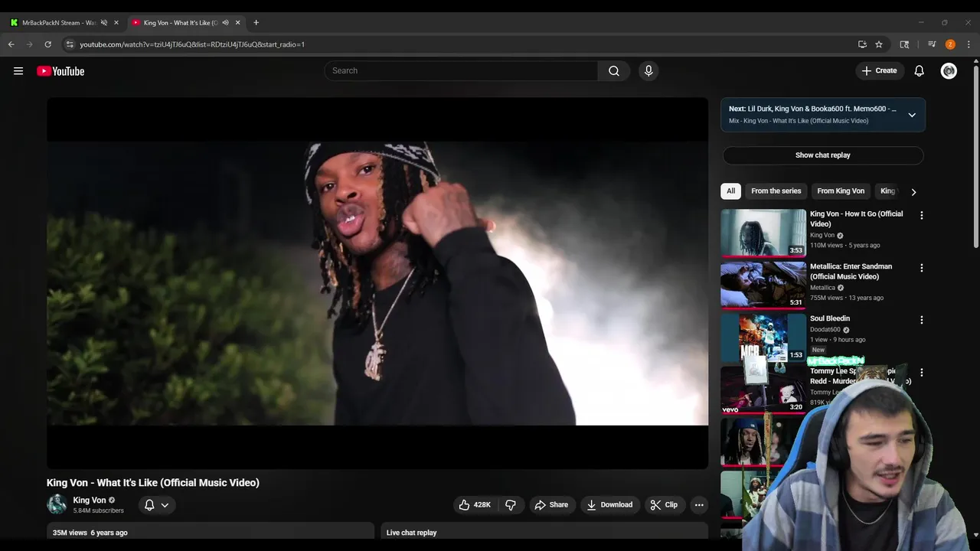
Task: View site information icon in address bar
Action: [x=70, y=44]
